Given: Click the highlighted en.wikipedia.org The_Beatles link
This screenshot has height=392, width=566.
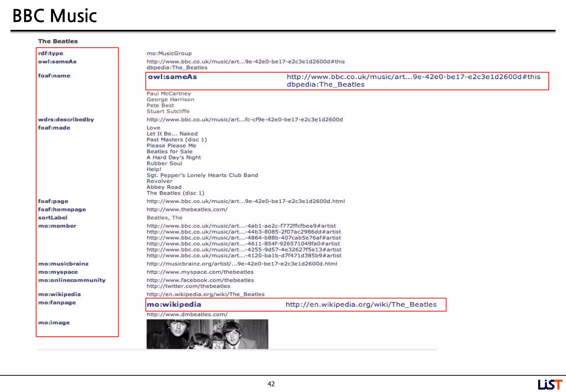Looking at the screenshot, I should coord(361,305).
